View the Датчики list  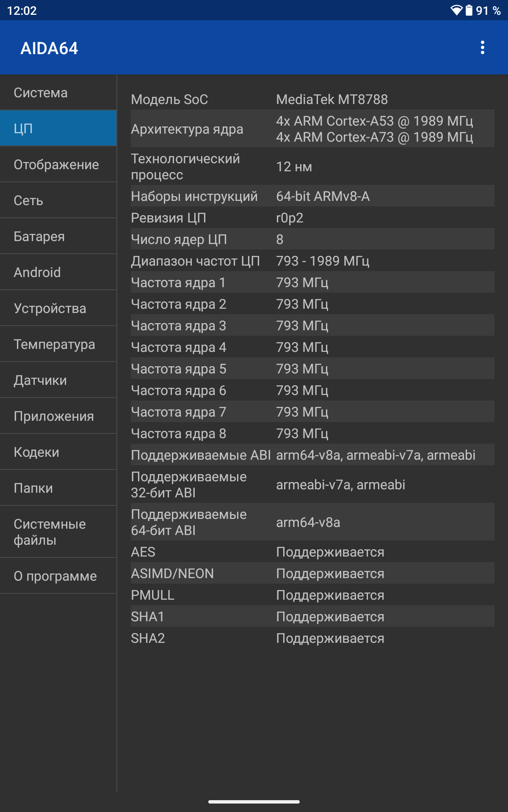click(x=58, y=380)
